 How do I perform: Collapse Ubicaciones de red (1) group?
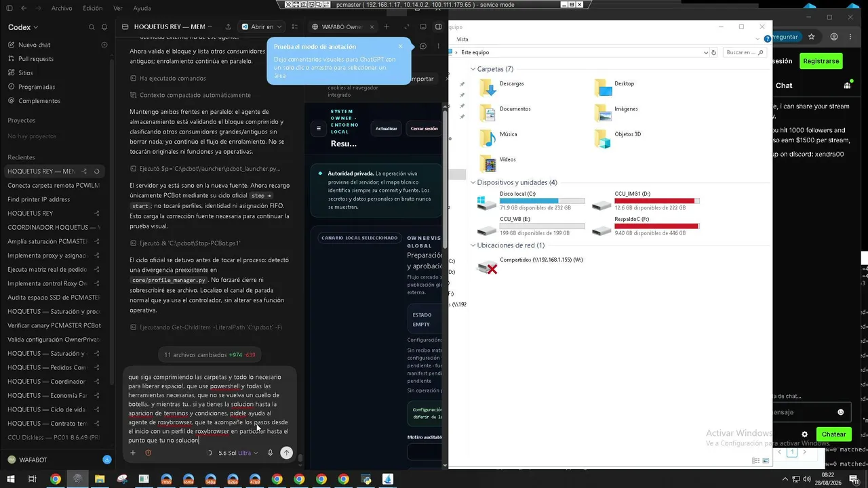[473, 245]
